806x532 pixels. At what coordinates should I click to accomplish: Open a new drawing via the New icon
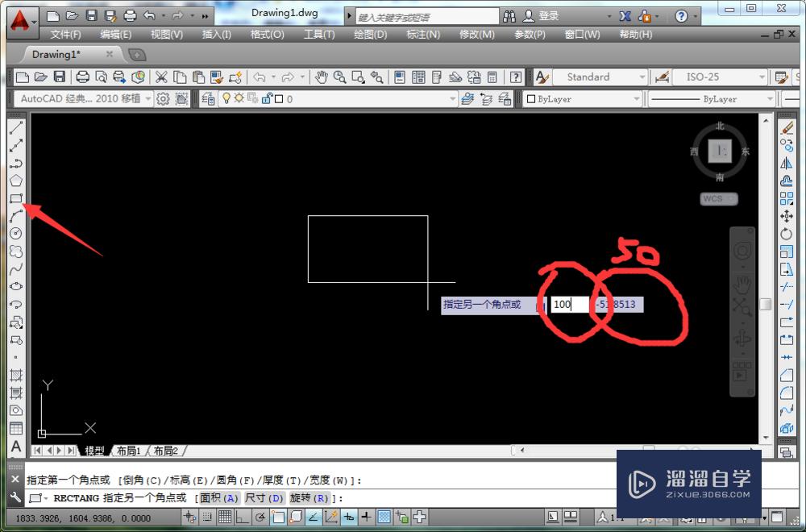[x=21, y=77]
